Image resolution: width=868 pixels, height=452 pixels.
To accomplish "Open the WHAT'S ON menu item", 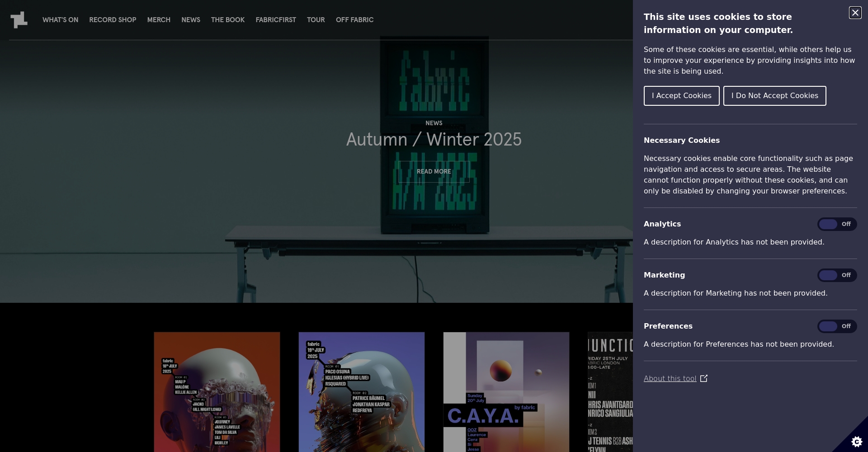I will [x=60, y=20].
